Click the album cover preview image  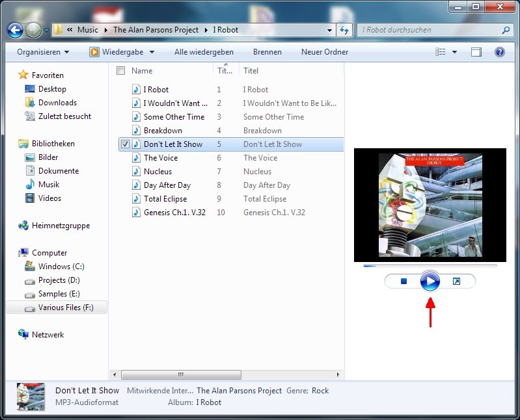(430, 205)
